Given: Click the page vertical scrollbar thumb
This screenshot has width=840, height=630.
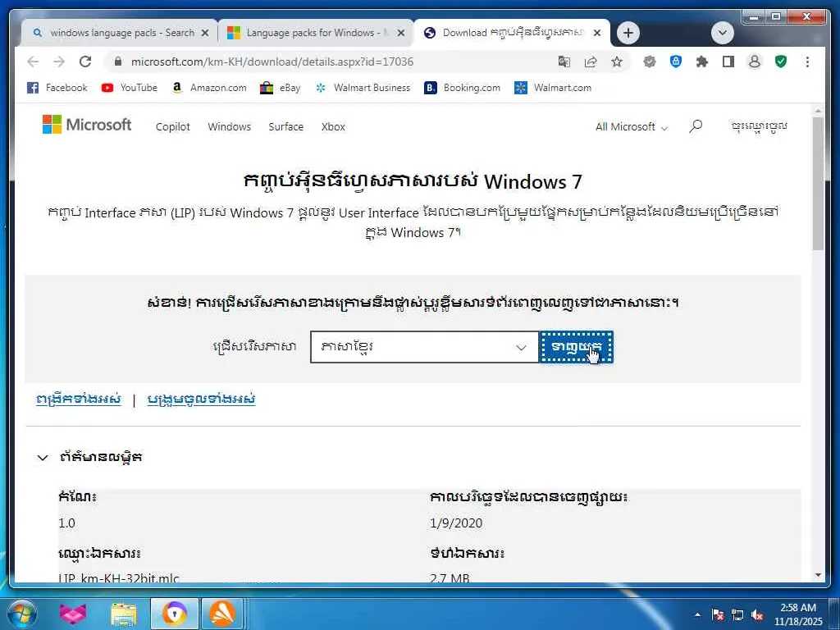Looking at the screenshot, I should [x=818, y=183].
